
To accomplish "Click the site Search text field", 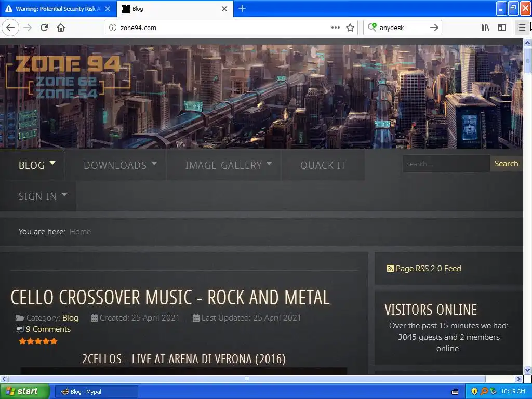I will [x=446, y=164].
